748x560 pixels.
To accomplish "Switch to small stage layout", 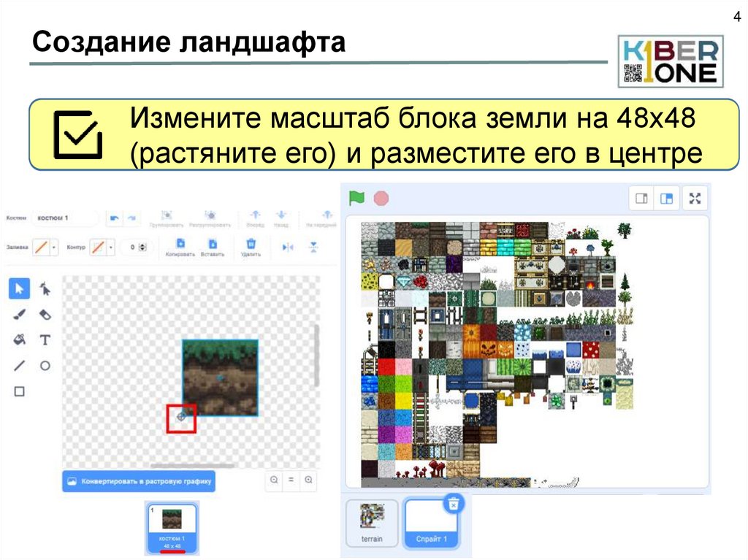I will tap(641, 198).
